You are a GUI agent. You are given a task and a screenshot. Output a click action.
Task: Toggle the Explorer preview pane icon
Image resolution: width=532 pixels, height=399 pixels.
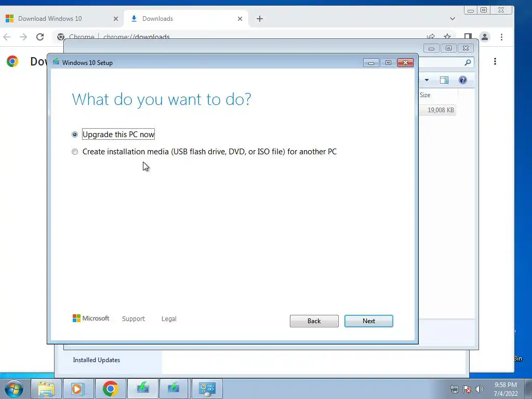click(444, 80)
